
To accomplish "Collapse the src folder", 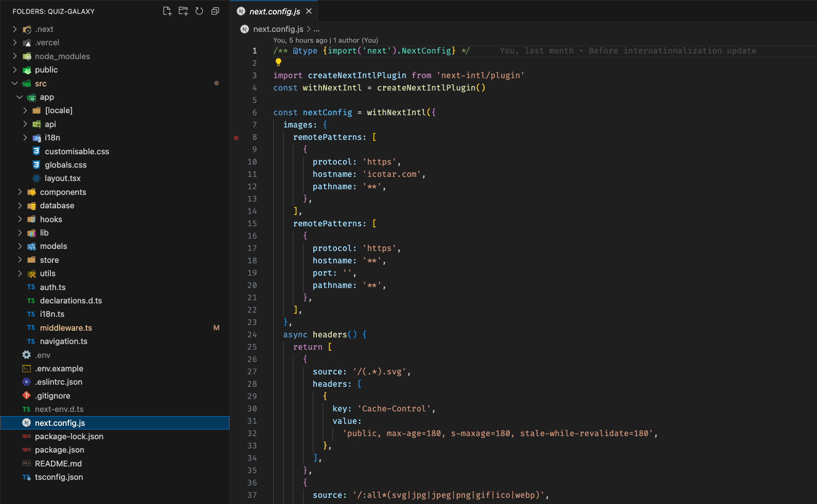I will tap(15, 83).
